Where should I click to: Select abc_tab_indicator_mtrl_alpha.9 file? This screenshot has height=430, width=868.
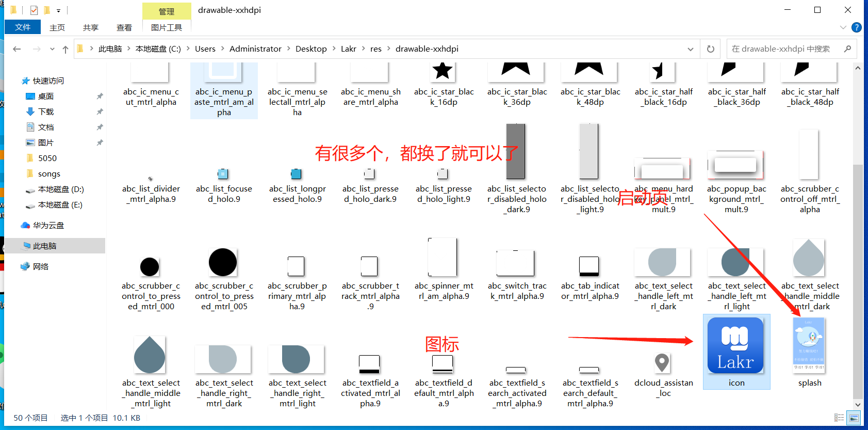590,278
